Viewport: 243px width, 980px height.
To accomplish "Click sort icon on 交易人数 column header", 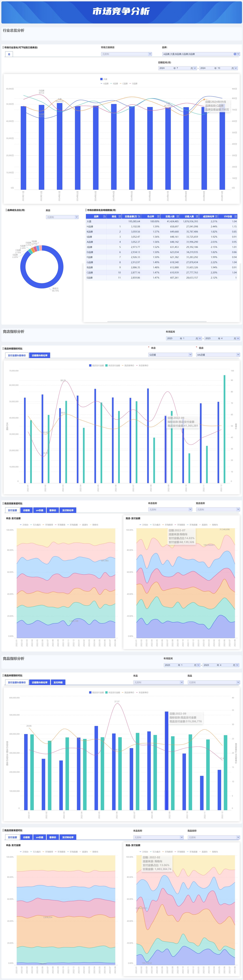I will tap(177, 216).
